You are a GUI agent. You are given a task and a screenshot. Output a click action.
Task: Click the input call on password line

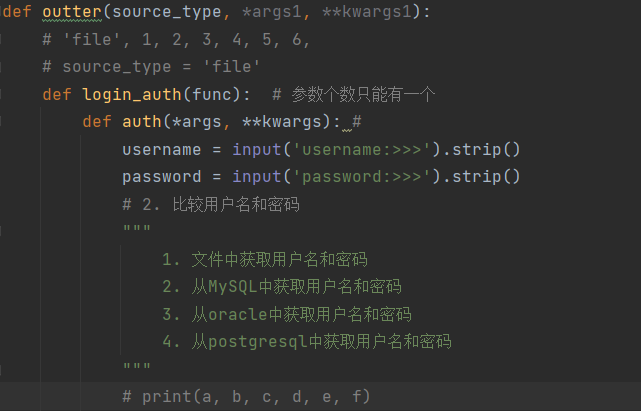coord(257,177)
